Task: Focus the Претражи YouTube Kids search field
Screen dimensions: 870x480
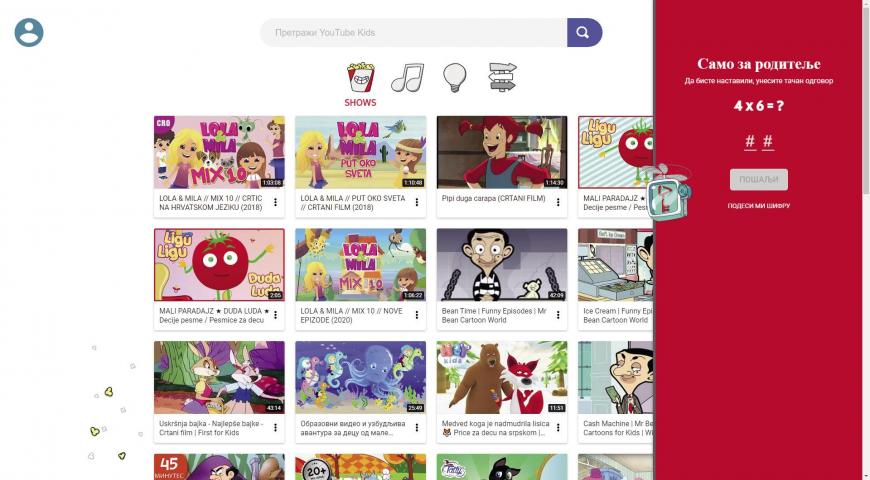Action: (414, 33)
